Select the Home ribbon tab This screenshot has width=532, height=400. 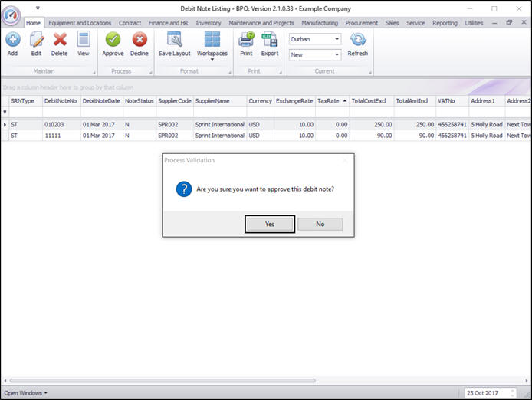point(33,23)
